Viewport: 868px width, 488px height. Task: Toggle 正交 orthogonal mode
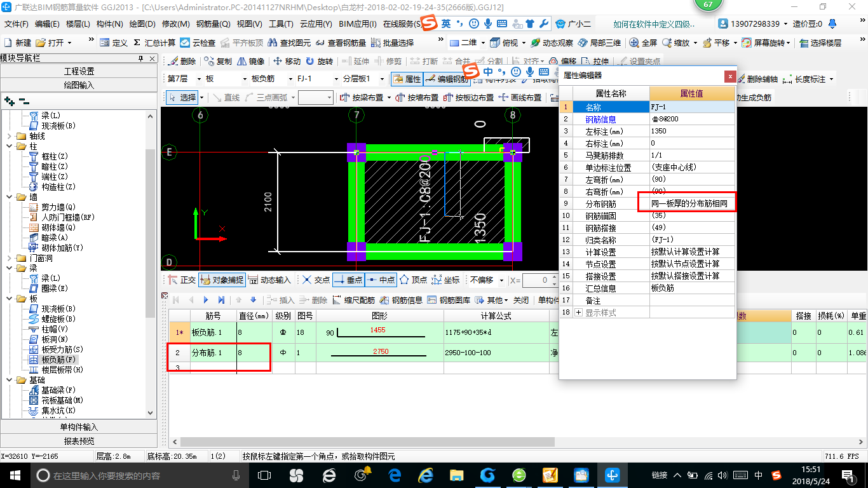(182, 280)
